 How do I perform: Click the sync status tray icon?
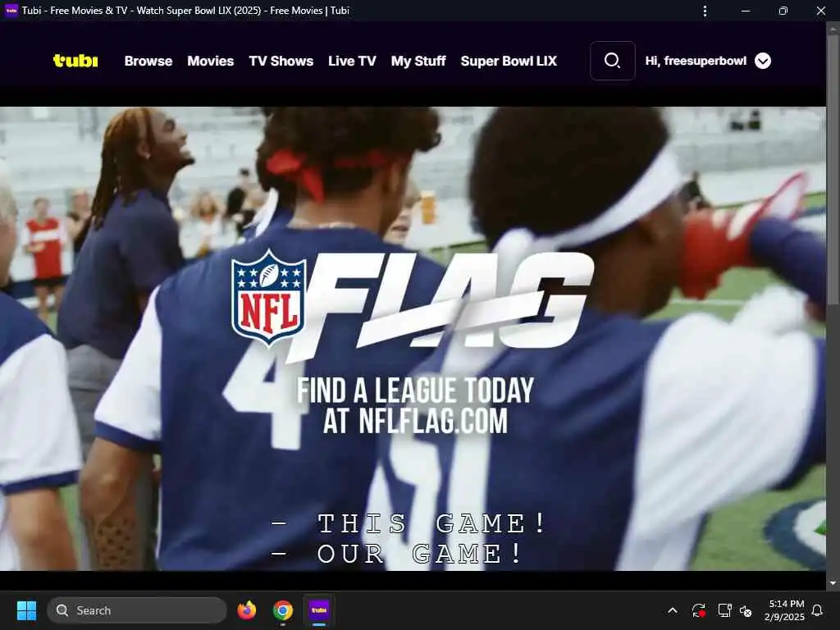point(698,610)
